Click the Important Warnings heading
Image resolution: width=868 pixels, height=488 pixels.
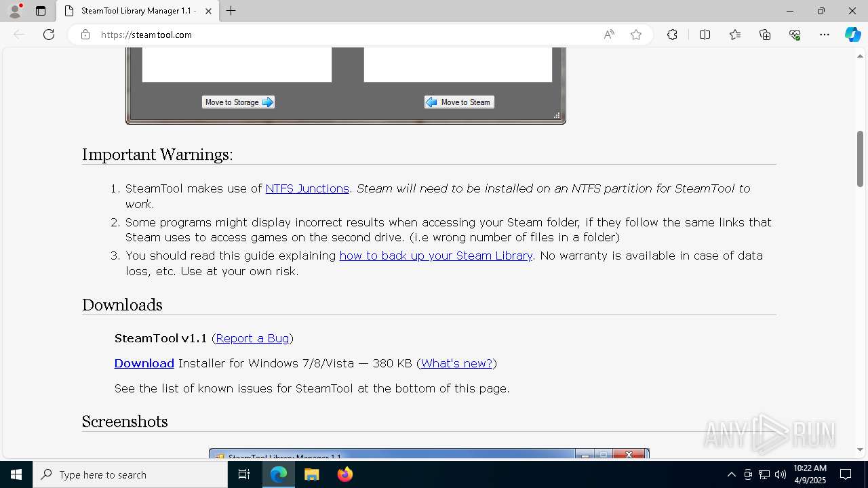pyautogui.click(x=157, y=155)
